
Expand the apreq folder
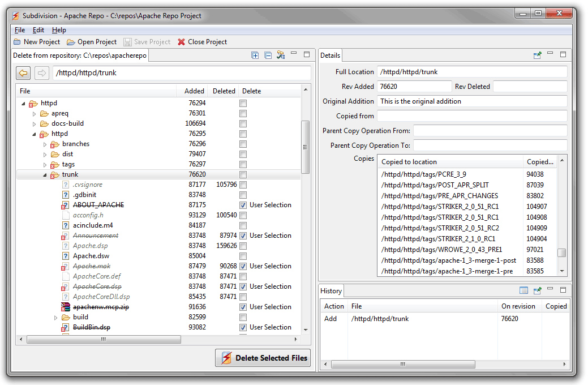34,114
